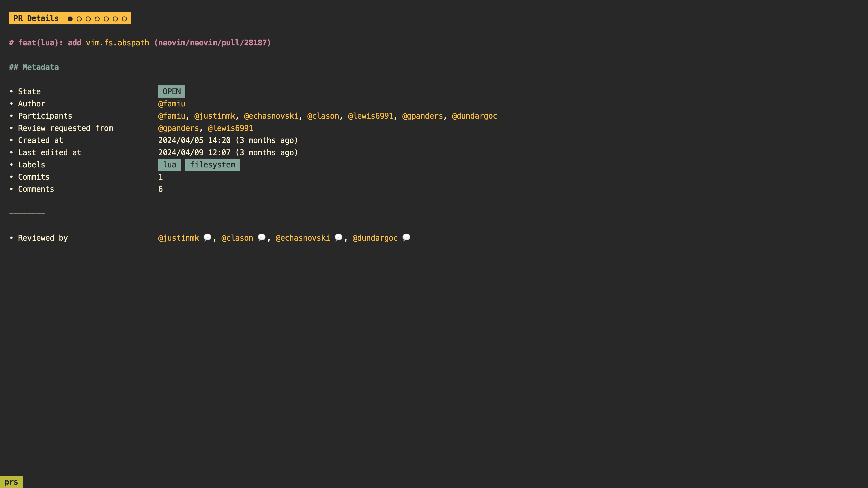
Task: Click the comment bubble beside @clason
Action: (x=262, y=238)
